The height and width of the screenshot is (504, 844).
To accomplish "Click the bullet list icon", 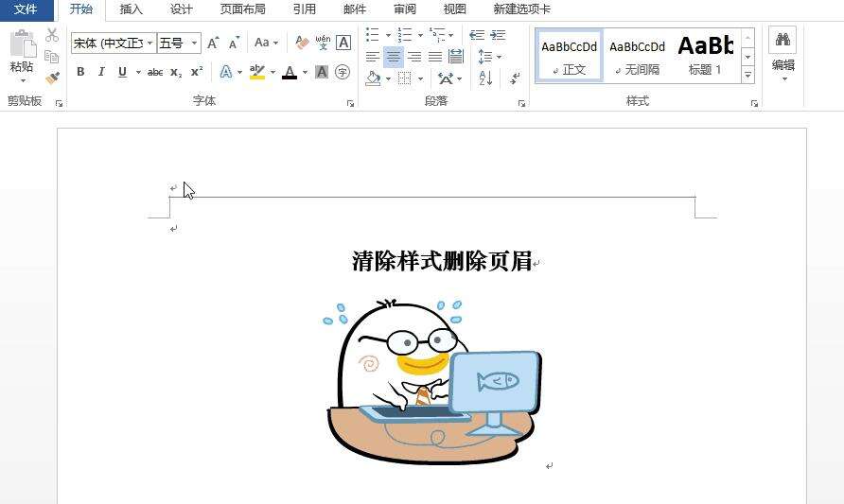I will click(x=373, y=35).
